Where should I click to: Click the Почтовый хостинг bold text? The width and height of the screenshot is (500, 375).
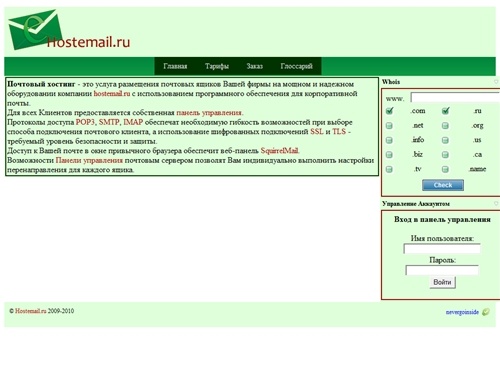pyautogui.click(x=41, y=84)
